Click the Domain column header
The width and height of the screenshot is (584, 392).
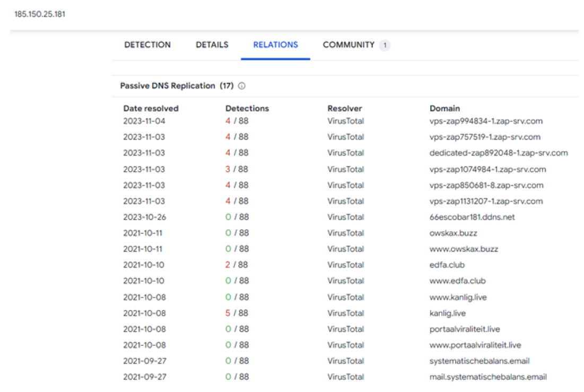tap(444, 108)
